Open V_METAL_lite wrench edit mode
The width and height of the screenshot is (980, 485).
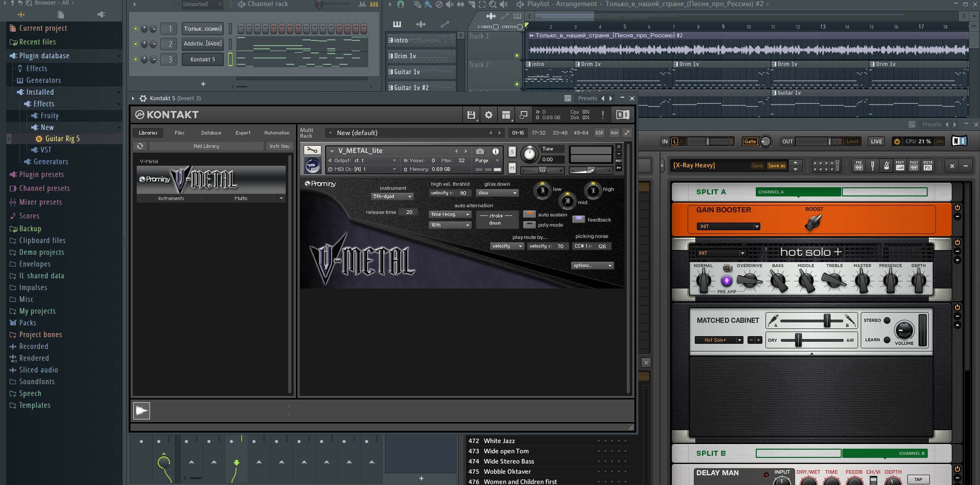click(312, 150)
